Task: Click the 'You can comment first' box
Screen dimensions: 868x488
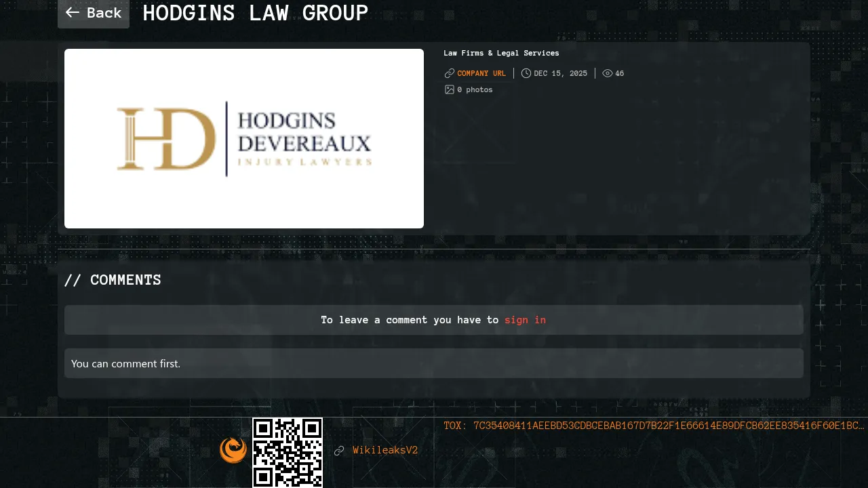Action: click(434, 363)
